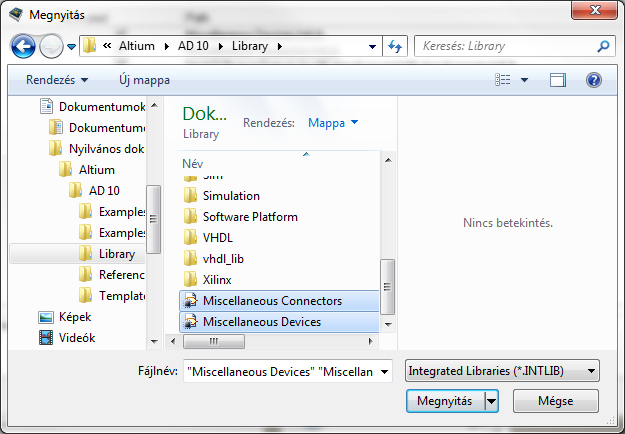Select the Miscellaneous Devices library file
This screenshot has height=434, width=625.
[262, 322]
